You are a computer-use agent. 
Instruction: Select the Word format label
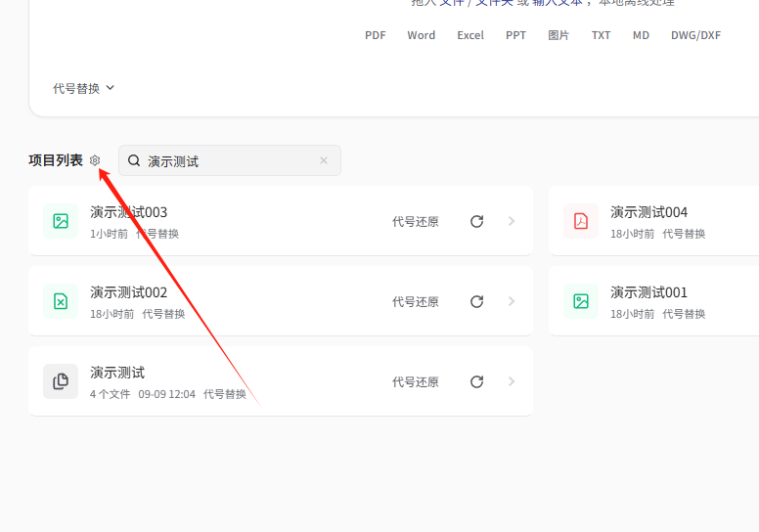(x=422, y=35)
